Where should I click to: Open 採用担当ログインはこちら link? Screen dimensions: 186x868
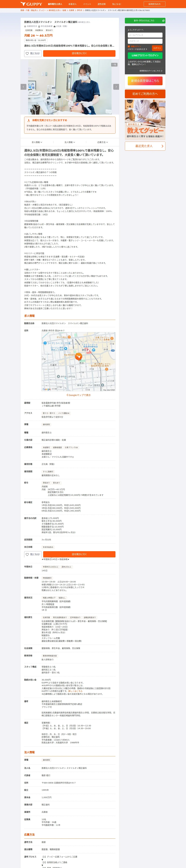coord(151,71)
